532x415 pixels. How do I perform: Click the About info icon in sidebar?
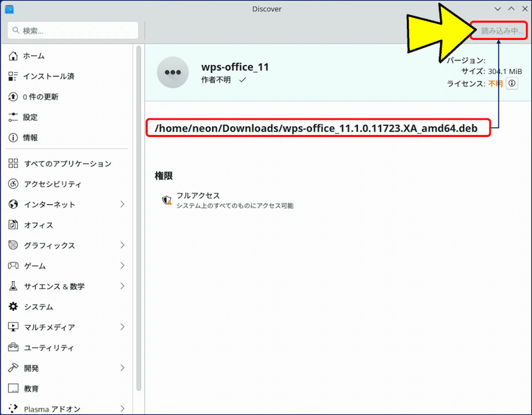pos(13,138)
